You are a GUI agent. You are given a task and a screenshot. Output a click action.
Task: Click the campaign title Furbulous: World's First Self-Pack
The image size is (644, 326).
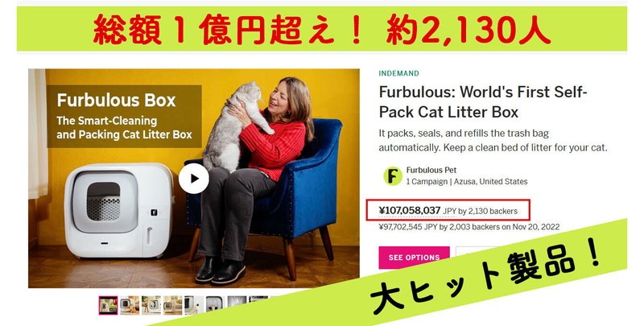(483, 101)
